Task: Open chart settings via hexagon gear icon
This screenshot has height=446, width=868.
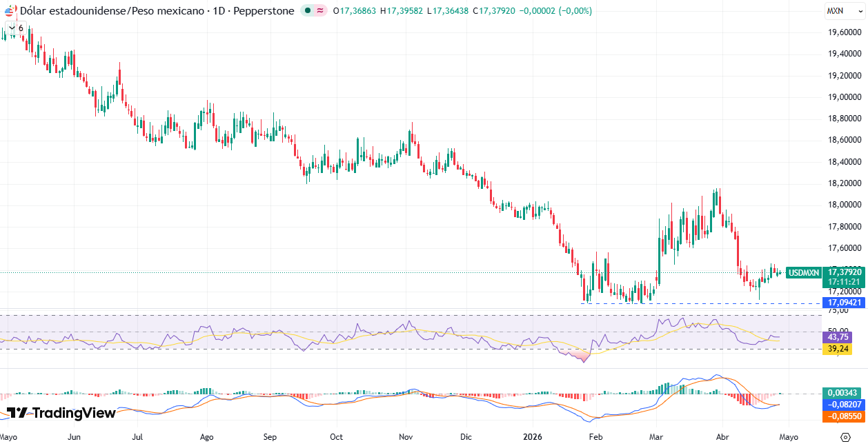Action: tap(845, 437)
